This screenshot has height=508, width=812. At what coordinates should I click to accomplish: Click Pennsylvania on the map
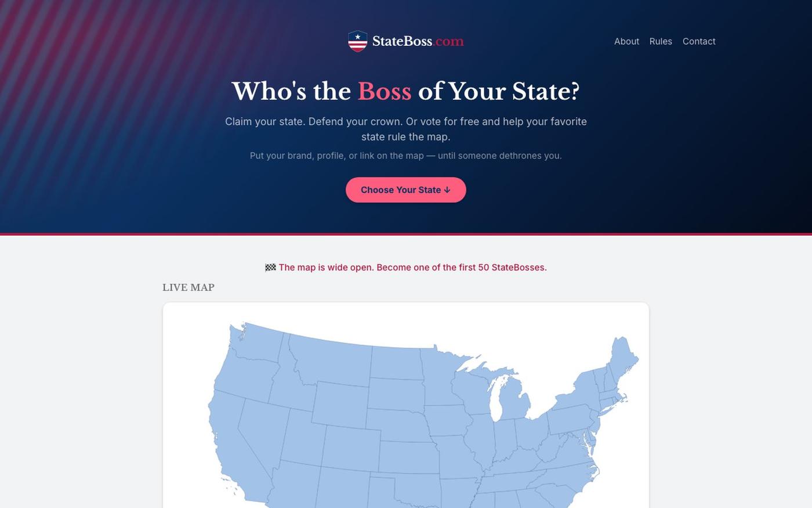571,419
